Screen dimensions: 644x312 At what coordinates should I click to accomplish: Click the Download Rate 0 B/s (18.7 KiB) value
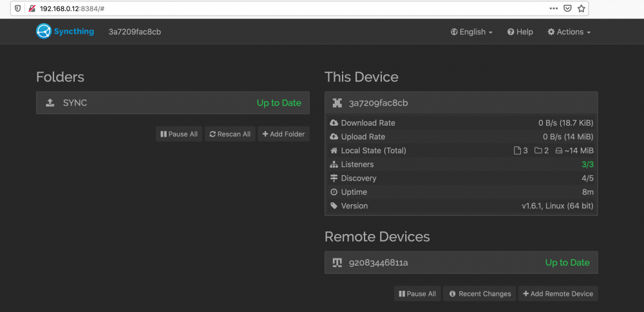(x=566, y=123)
